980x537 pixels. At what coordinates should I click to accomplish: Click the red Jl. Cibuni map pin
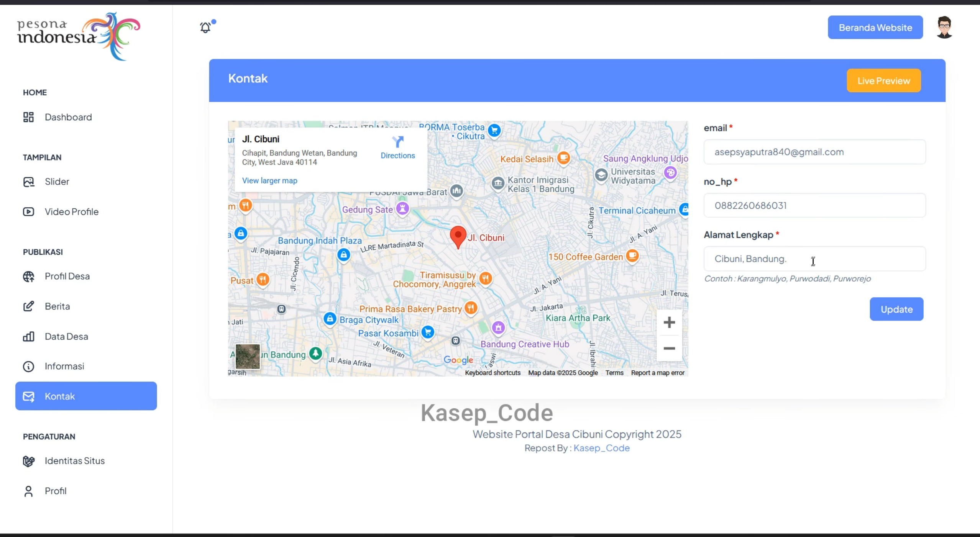pos(458,237)
